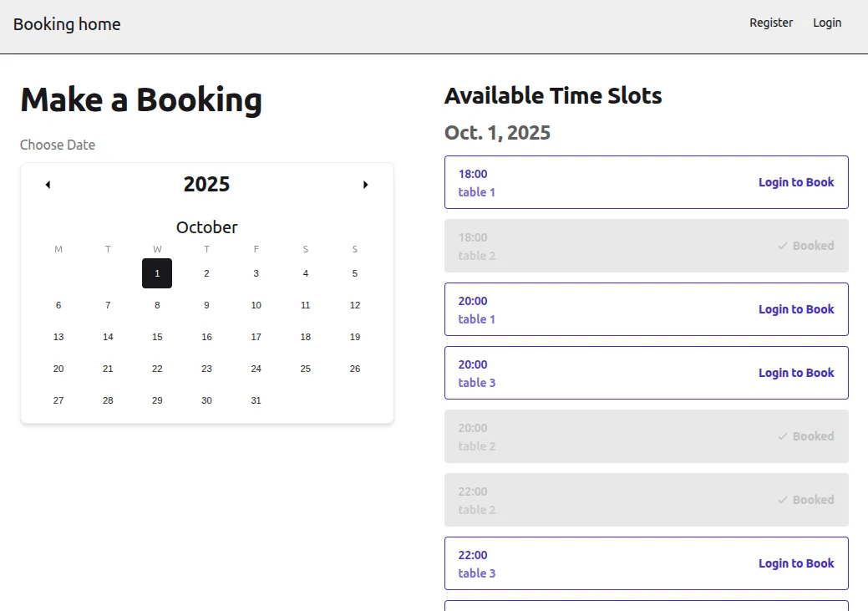Select October 24 on the calendar
The image size is (868, 611).
point(256,368)
